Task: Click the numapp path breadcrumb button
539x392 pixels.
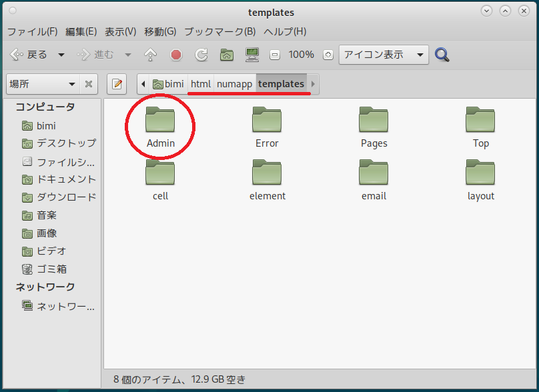Action: pyautogui.click(x=234, y=84)
